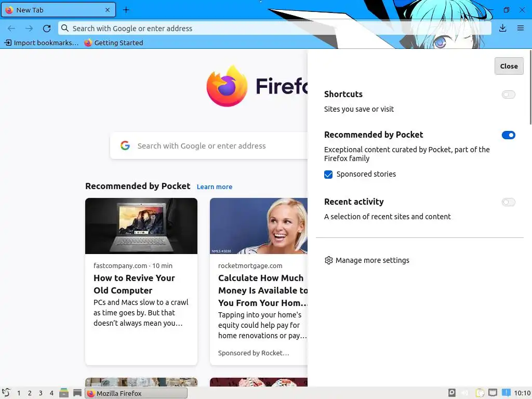Open the Getting Started bookmark
Viewport: 532px width, 399px height.
click(x=114, y=43)
